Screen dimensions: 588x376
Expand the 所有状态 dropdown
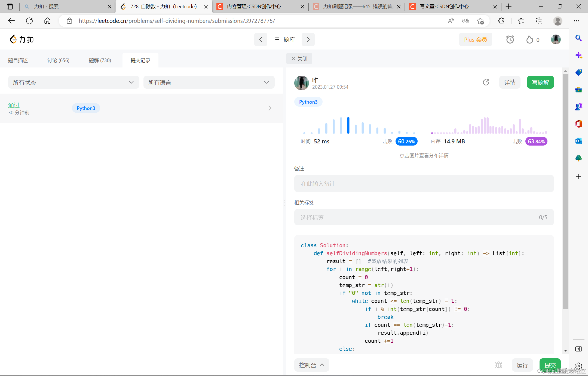[73, 82]
